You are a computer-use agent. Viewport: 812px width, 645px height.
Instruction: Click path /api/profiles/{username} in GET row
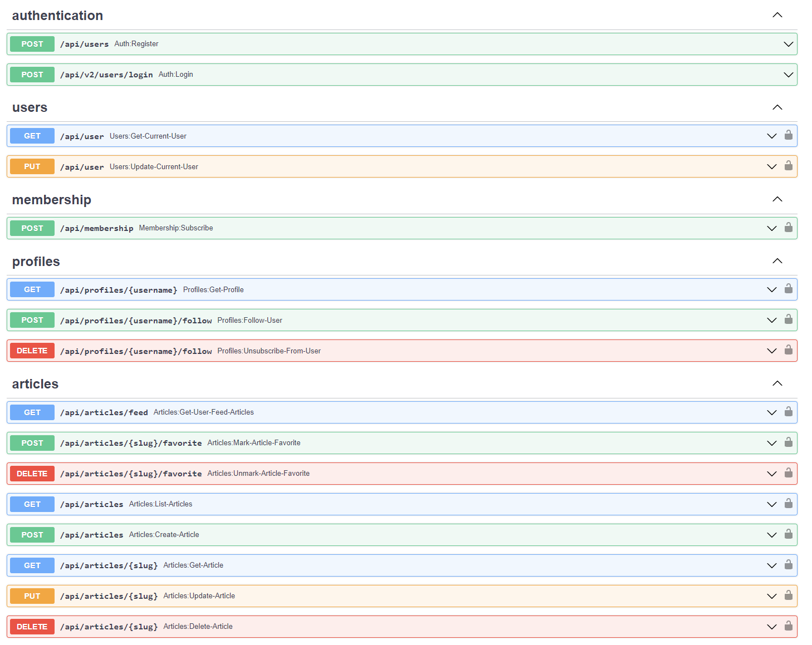(x=119, y=290)
